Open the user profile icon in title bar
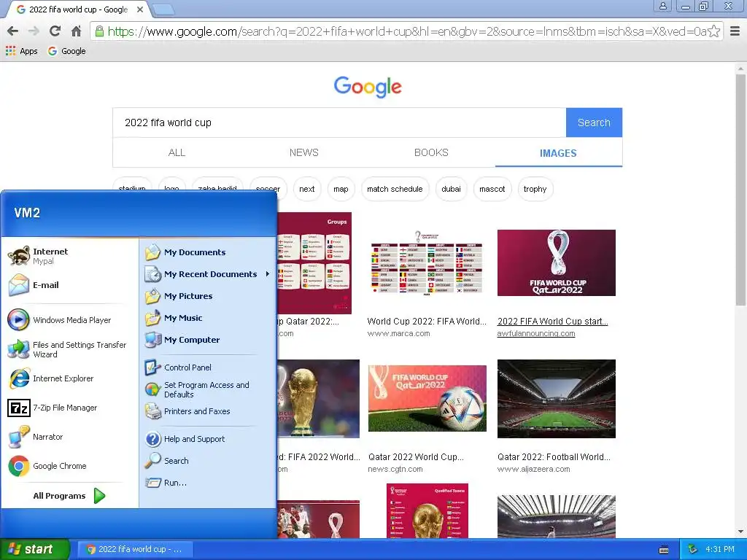 [x=662, y=6]
